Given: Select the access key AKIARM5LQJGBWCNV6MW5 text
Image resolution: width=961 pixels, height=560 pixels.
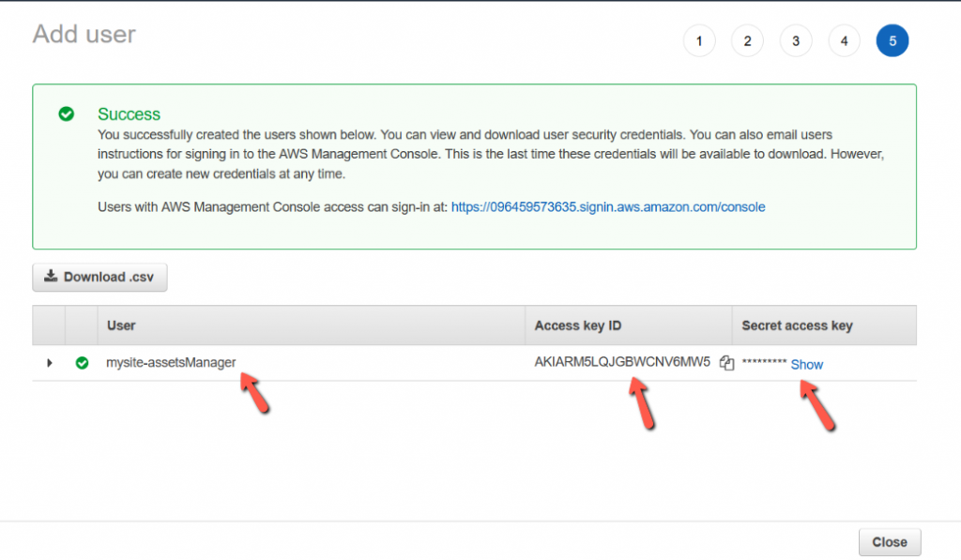Looking at the screenshot, I should click(622, 362).
